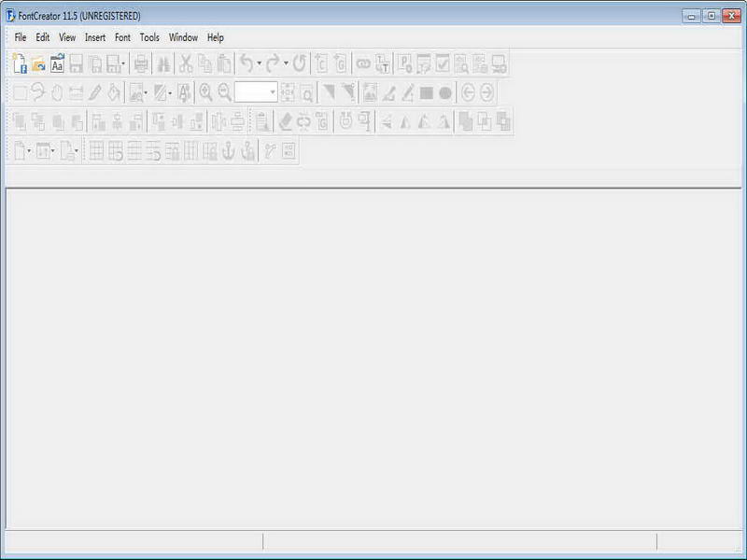Screen dimensions: 747x560
Task: Click the filled rectangle shape icon
Action: tap(427, 92)
